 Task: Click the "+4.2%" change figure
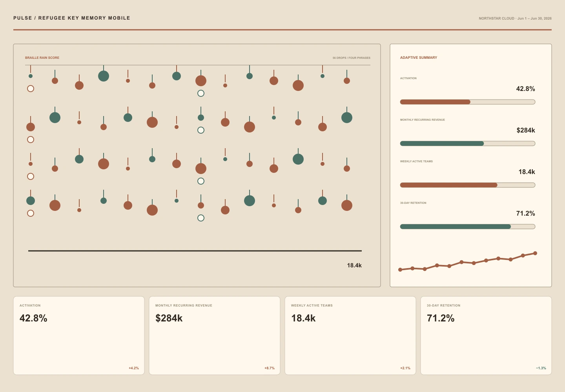point(134,368)
